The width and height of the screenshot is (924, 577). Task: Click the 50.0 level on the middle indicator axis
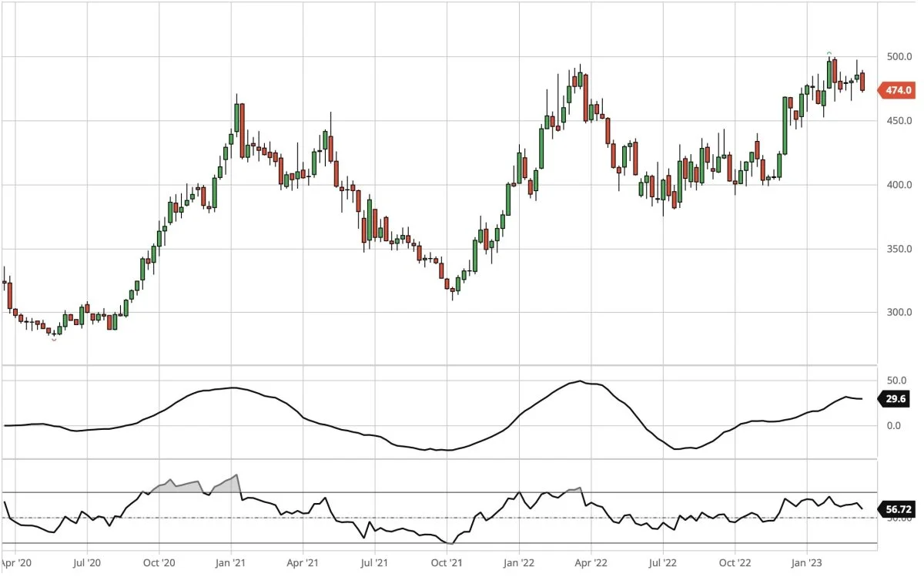(x=895, y=381)
